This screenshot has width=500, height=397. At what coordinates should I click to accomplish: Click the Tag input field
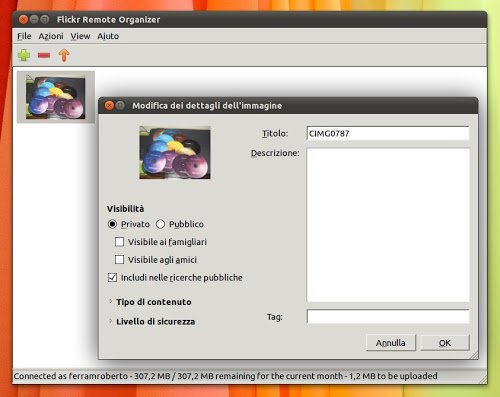tap(388, 316)
